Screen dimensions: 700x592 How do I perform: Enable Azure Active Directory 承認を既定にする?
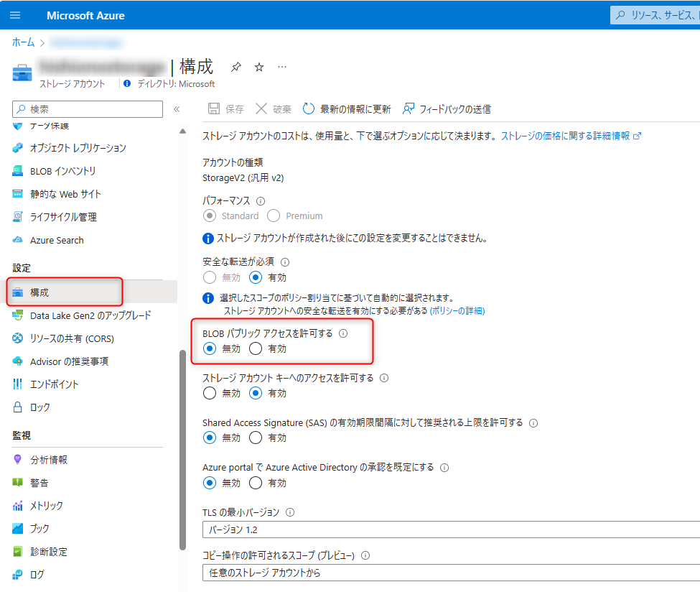pos(255,483)
